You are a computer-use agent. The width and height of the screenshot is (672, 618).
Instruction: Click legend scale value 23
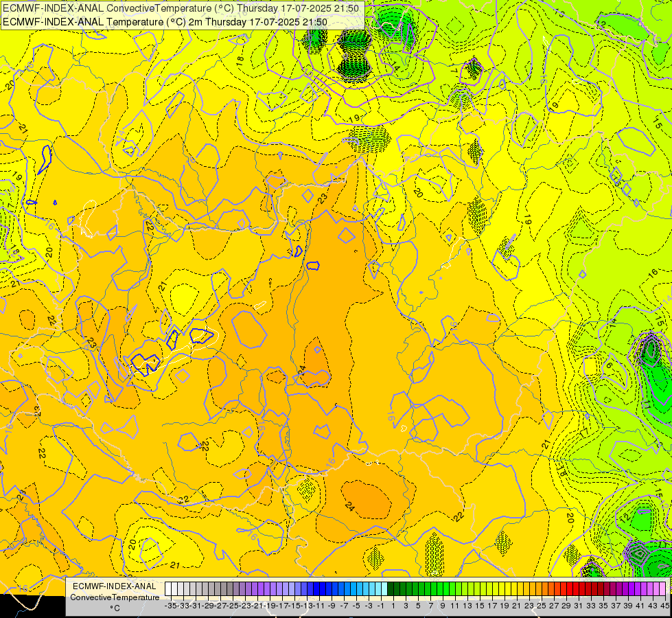[x=529, y=606]
